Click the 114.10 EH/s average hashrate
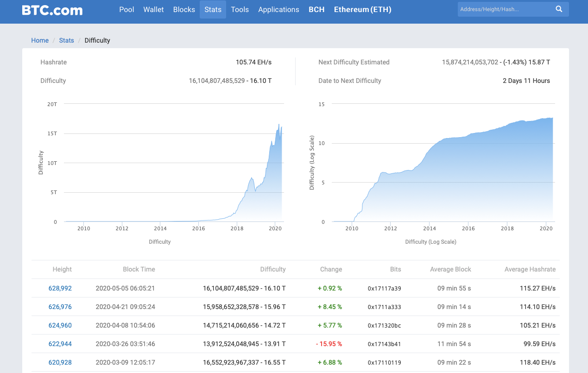Image resolution: width=588 pixels, height=373 pixels. (537, 307)
